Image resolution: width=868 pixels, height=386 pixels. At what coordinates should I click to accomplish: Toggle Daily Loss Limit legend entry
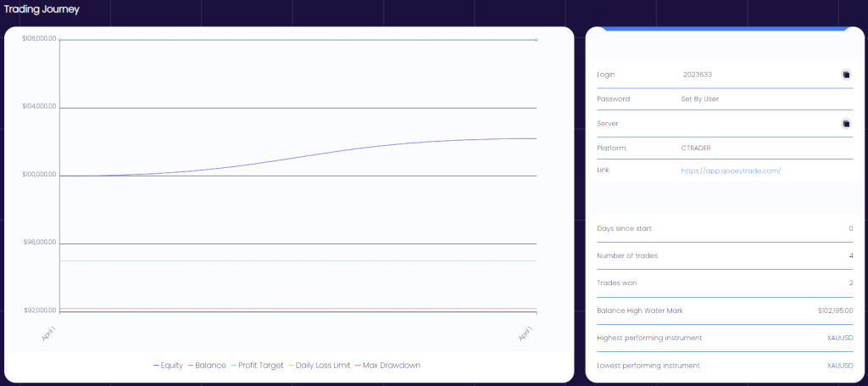(x=319, y=366)
